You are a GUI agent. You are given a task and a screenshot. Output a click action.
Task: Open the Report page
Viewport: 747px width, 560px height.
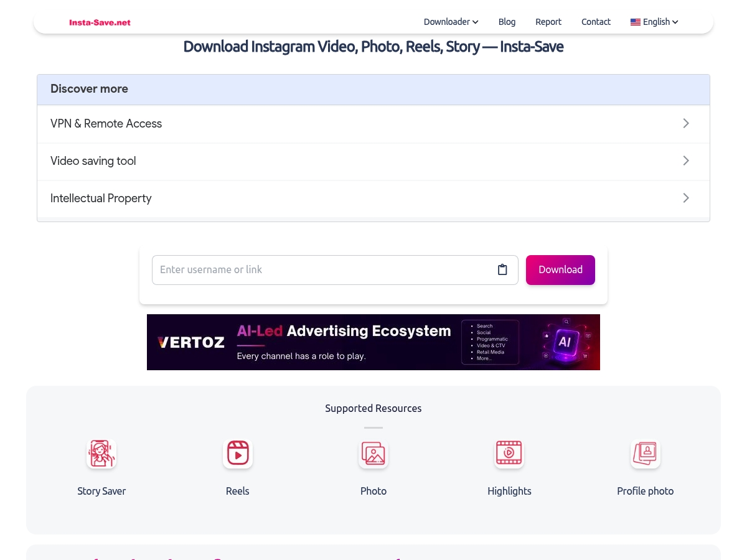(x=548, y=22)
